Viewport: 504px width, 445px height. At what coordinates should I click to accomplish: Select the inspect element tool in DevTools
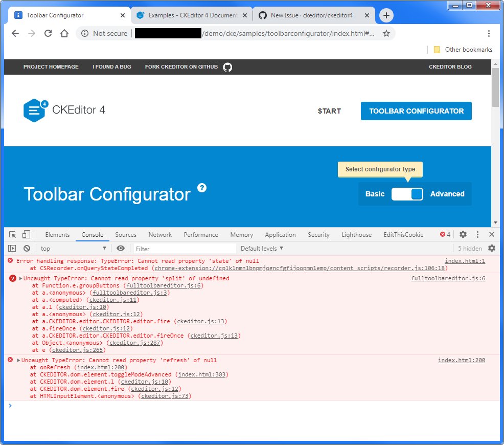pyautogui.click(x=11, y=234)
